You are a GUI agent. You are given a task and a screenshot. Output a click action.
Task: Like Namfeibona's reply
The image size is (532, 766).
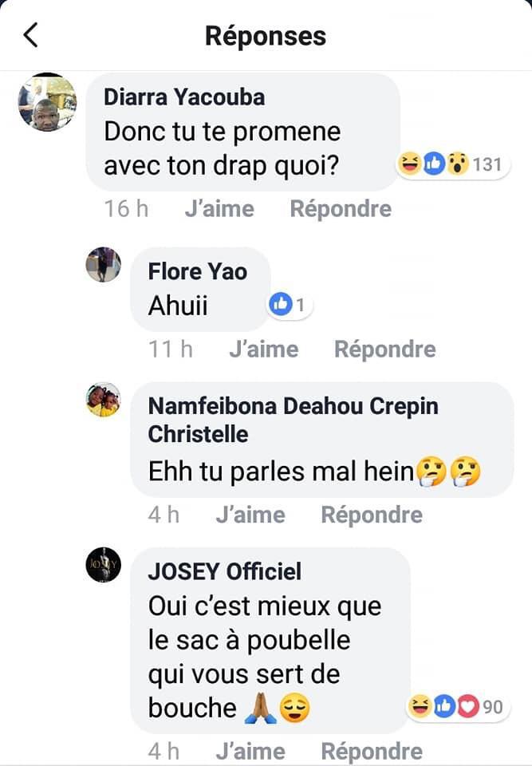click(x=250, y=515)
